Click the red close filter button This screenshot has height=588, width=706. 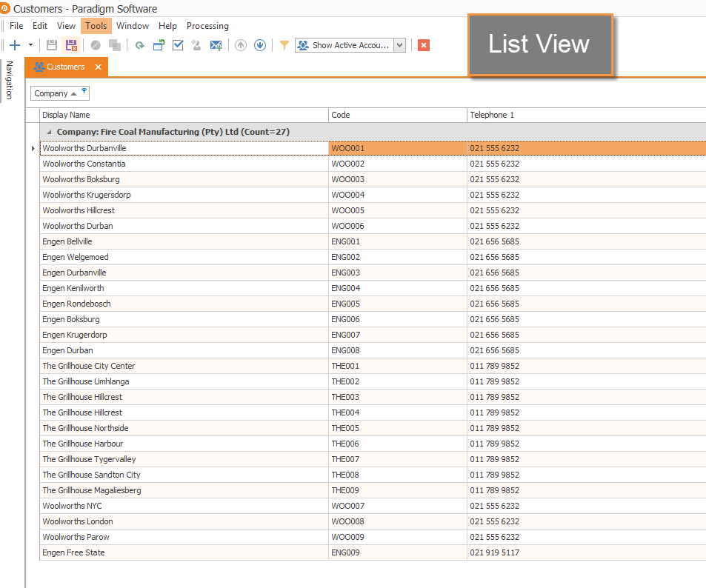423,44
